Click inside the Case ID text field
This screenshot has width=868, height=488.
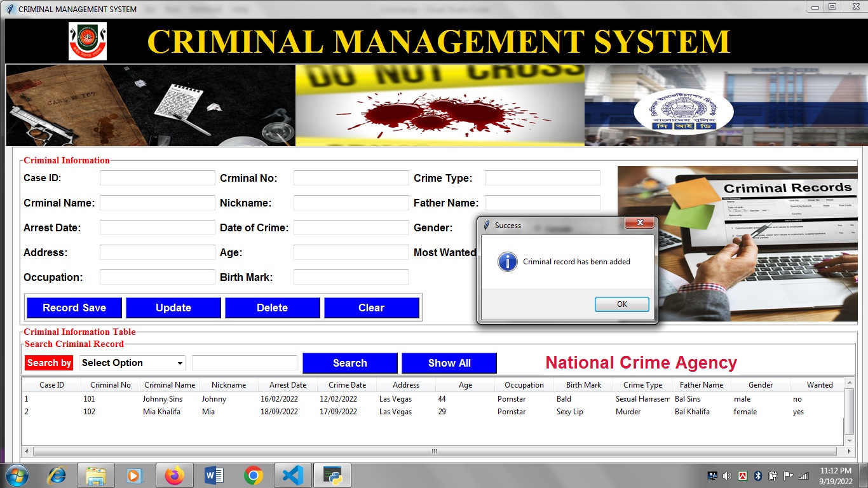(157, 178)
